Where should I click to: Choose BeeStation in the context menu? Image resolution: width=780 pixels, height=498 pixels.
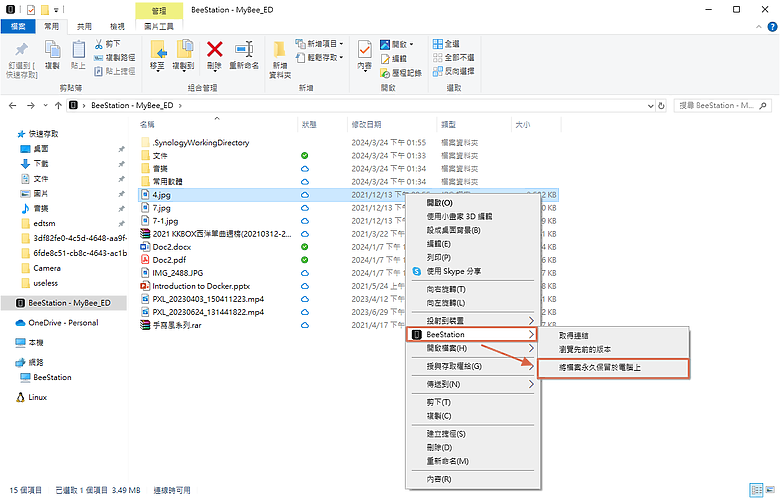pyautogui.click(x=472, y=334)
